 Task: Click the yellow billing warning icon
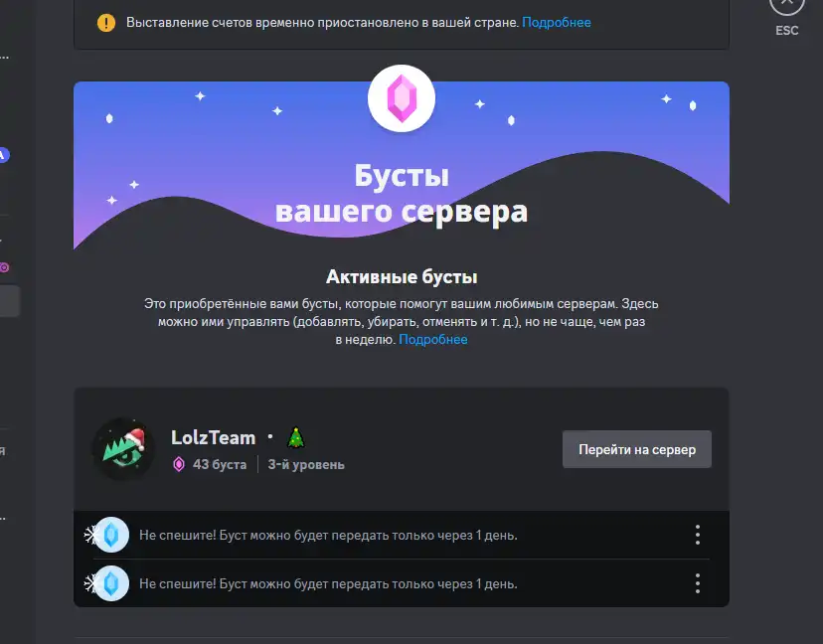pos(106,23)
